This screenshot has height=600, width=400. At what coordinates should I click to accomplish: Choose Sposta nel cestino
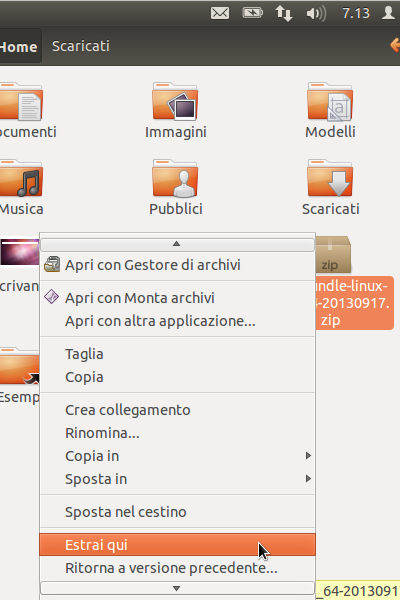177,512
